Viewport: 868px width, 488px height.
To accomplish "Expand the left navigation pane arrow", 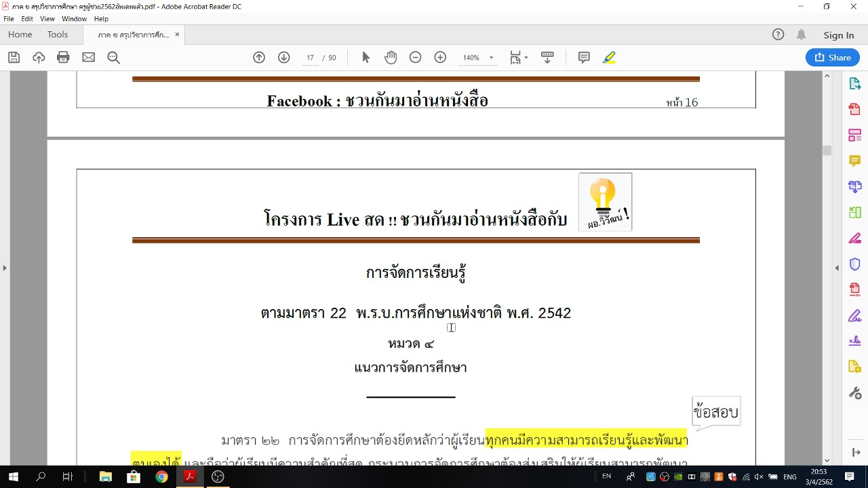I will tap(5, 268).
